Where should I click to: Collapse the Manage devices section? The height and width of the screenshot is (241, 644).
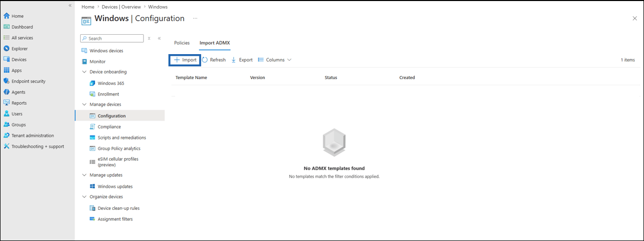click(x=84, y=105)
